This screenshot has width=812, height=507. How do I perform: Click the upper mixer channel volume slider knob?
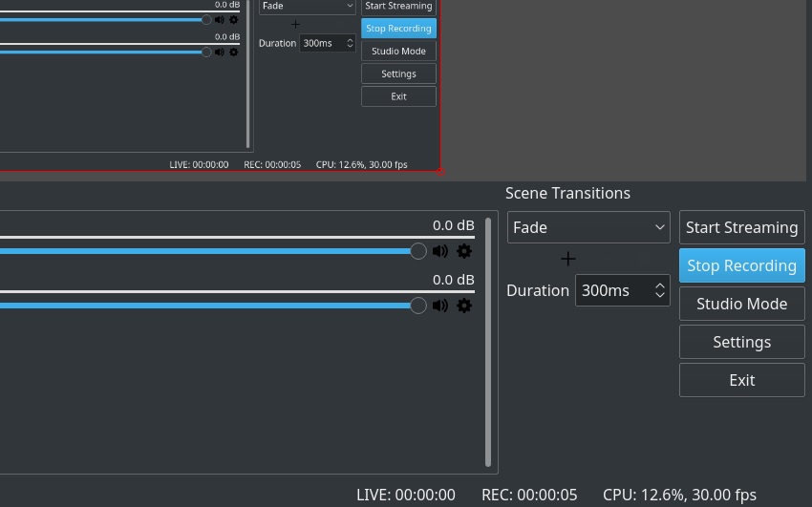tap(418, 251)
